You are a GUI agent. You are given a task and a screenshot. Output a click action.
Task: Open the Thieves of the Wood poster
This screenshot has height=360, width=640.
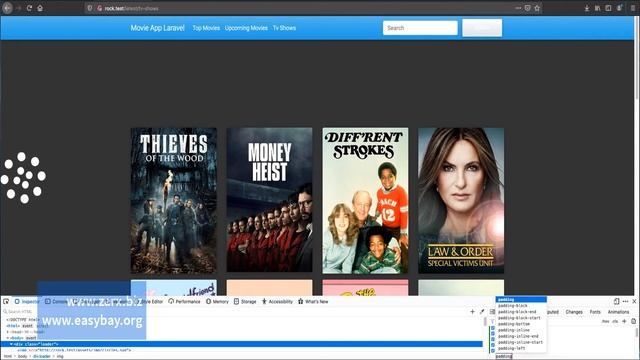pyautogui.click(x=173, y=200)
